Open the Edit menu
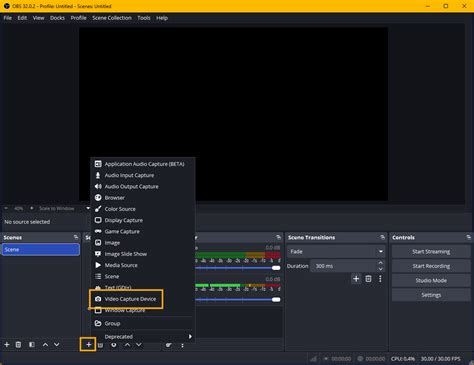Screen dimensions: 474x365 22,18
